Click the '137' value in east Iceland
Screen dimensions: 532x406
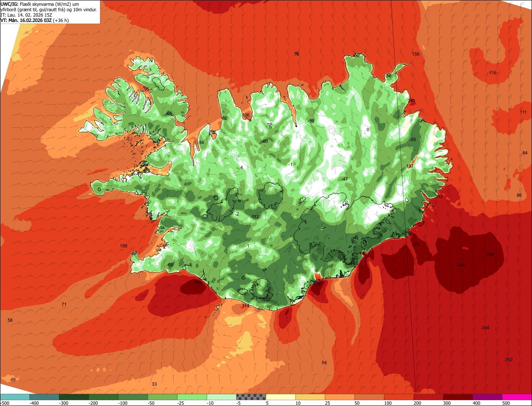coord(410,166)
